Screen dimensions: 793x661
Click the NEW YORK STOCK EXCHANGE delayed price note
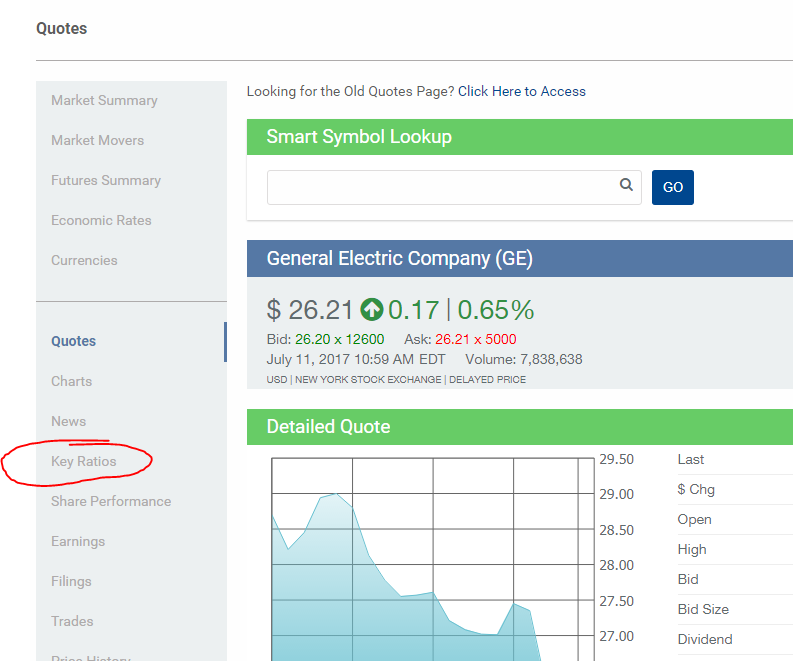pyautogui.click(x=396, y=379)
